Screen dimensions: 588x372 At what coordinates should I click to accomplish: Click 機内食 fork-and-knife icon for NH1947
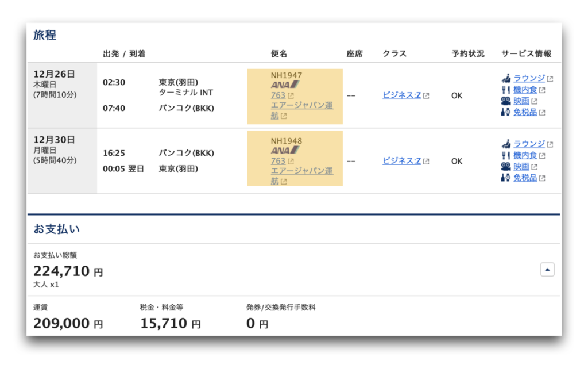506,90
